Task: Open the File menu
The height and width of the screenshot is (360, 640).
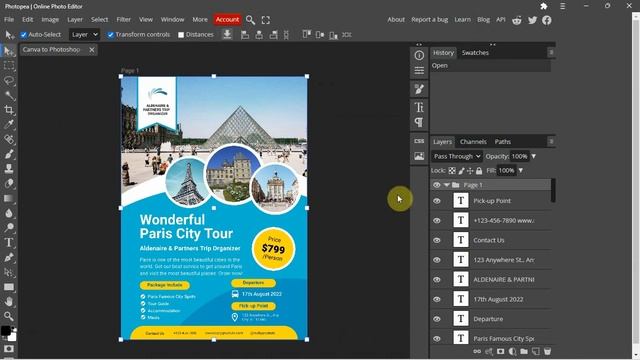Action: tap(9, 20)
